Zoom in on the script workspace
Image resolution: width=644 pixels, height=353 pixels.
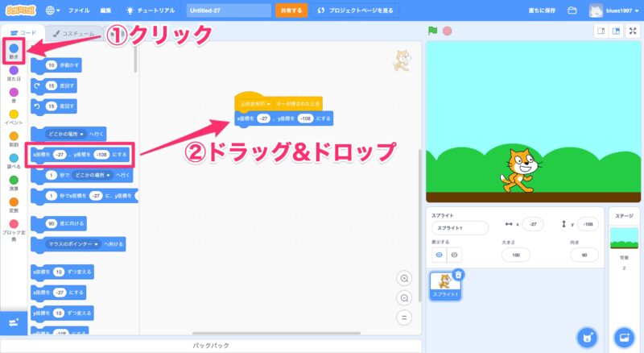pyautogui.click(x=405, y=278)
